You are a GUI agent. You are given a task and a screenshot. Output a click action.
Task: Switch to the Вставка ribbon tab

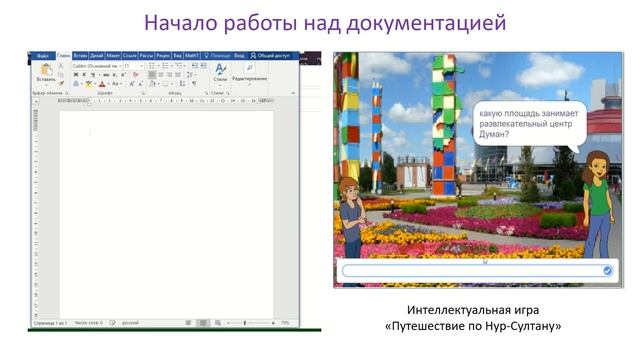click(x=80, y=56)
